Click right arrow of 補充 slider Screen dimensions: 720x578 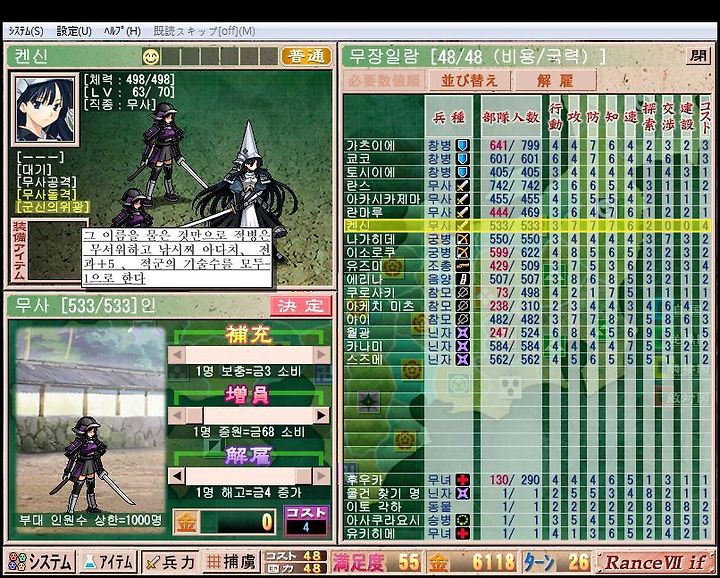click(x=321, y=355)
